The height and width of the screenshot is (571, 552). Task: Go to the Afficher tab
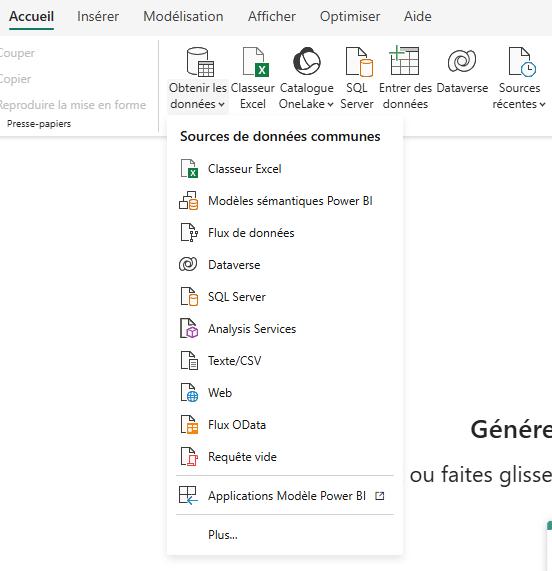pyautogui.click(x=272, y=16)
